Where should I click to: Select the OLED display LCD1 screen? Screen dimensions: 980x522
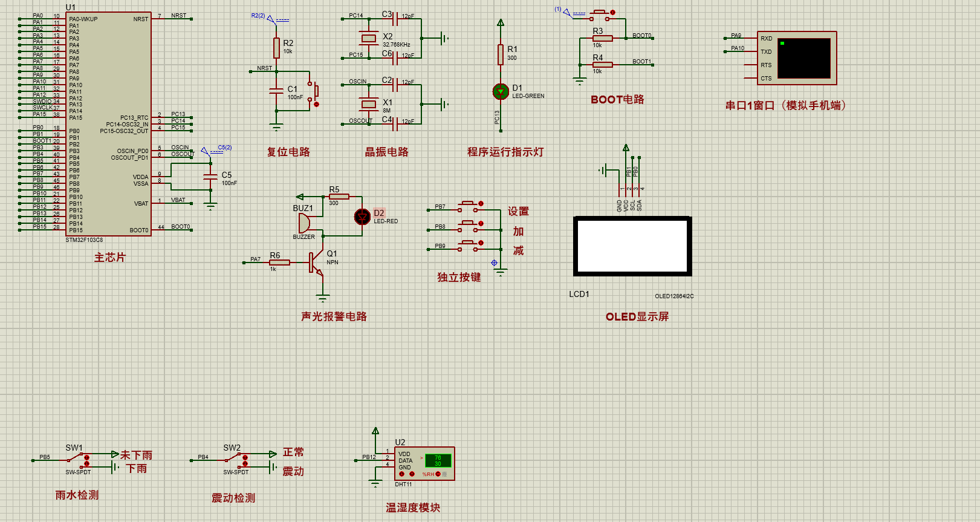click(x=632, y=246)
